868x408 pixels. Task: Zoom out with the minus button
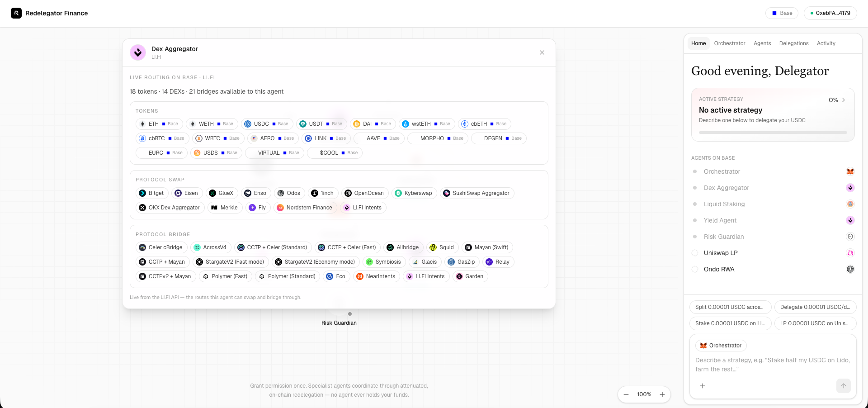pyautogui.click(x=626, y=394)
